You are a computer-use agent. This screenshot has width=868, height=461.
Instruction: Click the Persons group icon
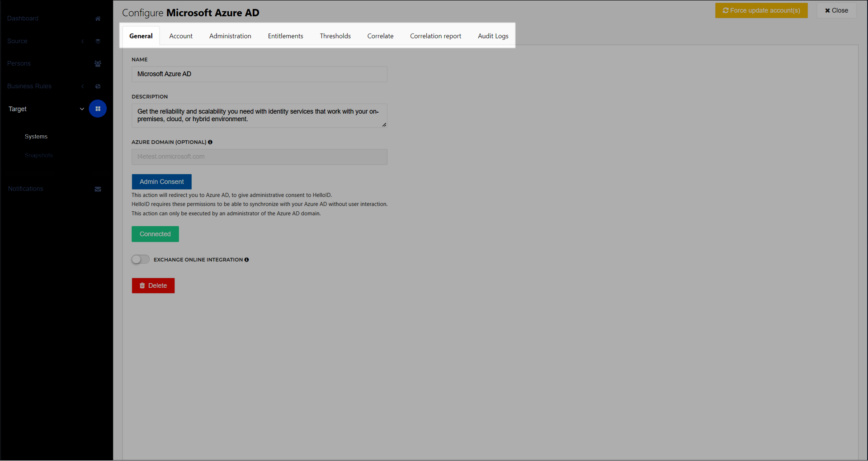pos(98,64)
